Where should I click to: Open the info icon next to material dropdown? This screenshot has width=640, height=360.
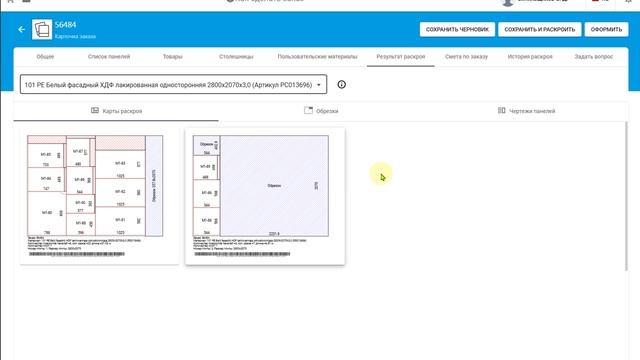[342, 84]
